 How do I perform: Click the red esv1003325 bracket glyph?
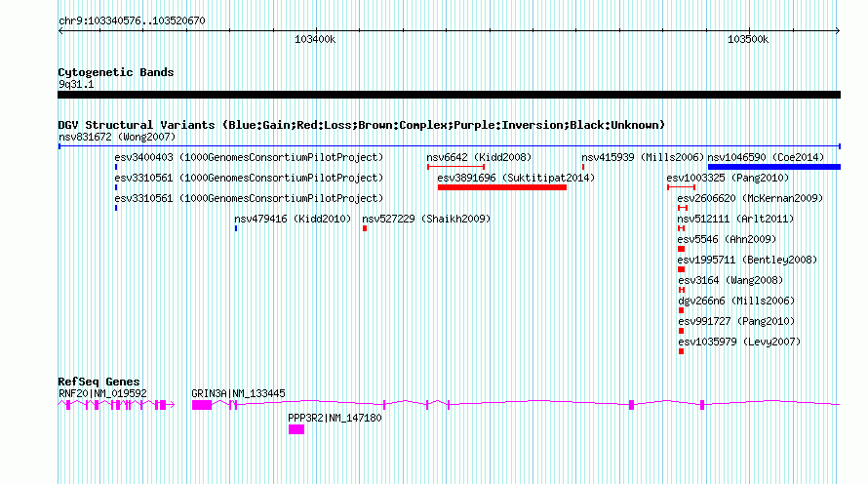(682, 187)
